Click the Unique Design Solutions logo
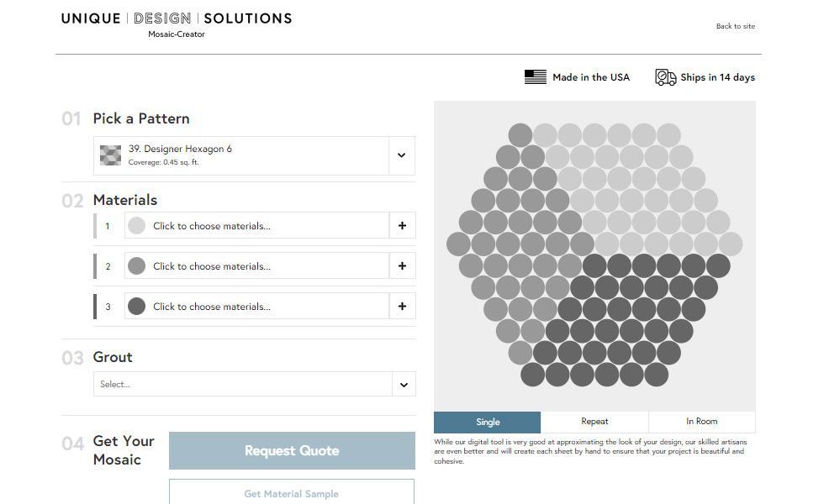Screen dimensions: 824x504 (x=177, y=18)
